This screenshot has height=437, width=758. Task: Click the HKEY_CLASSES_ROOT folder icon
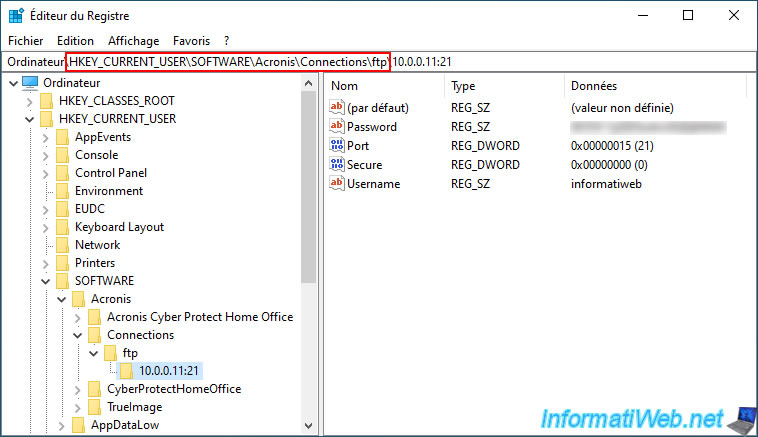[x=46, y=101]
